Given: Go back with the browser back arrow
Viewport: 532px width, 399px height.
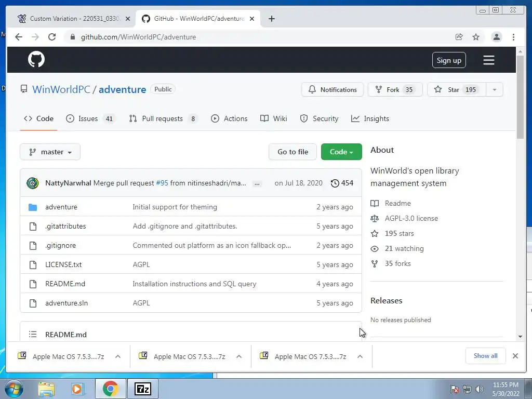Looking at the screenshot, I should coord(19,37).
